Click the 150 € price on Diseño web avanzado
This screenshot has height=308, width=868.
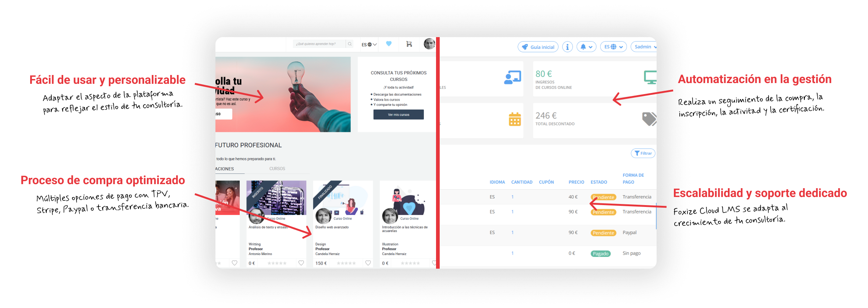[321, 263]
